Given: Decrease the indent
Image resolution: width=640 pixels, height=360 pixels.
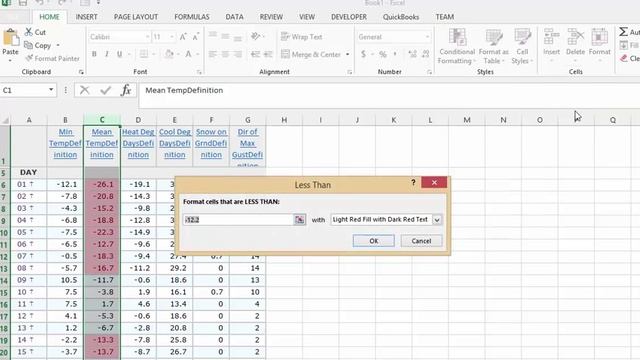Looking at the screenshot, I should pyautogui.click(x=256, y=54).
